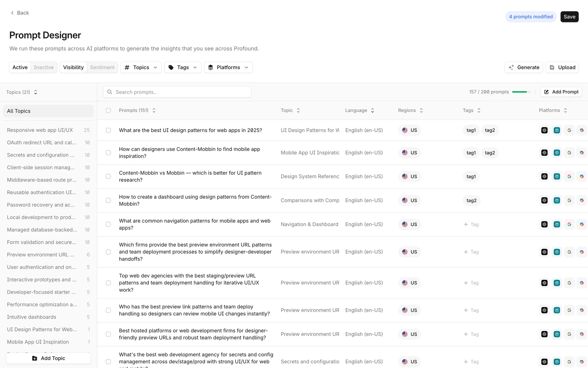
Task: Click Copilot icon in the dashboard prompt row
Action: click(x=582, y=201)
